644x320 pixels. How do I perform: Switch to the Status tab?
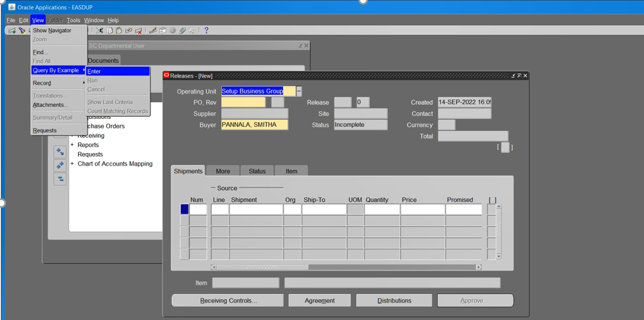(257, 171)
